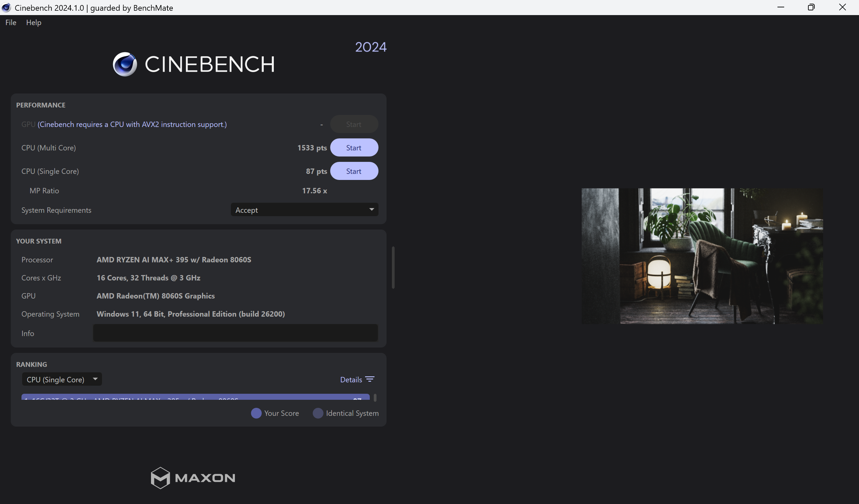
Task: Click the Cinebench sphere logo icon
Action: 125,64
